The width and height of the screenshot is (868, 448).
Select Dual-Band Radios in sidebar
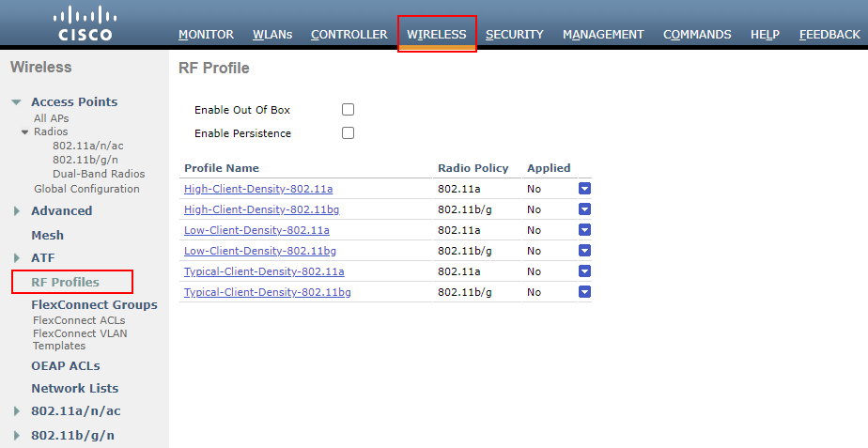[99, 174]
